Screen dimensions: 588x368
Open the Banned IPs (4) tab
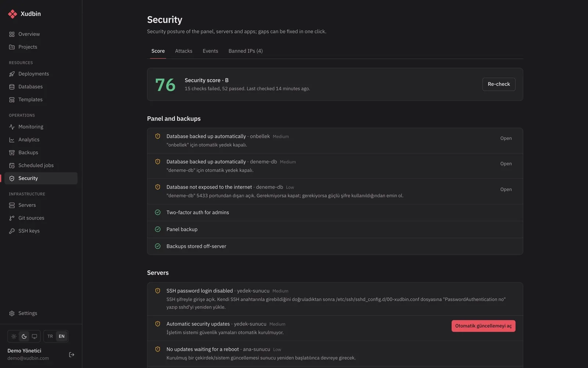click(x=245, y=51)
